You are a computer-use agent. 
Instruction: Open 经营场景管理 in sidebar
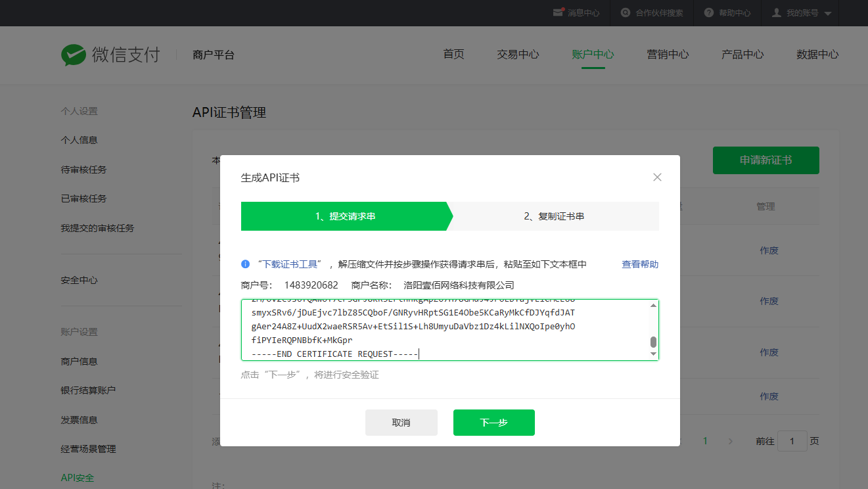(88, 449)
